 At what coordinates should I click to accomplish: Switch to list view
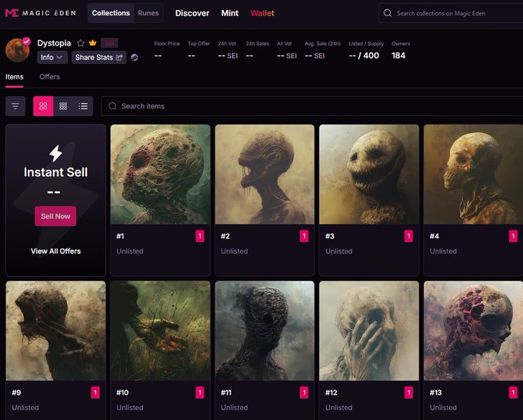83,106
